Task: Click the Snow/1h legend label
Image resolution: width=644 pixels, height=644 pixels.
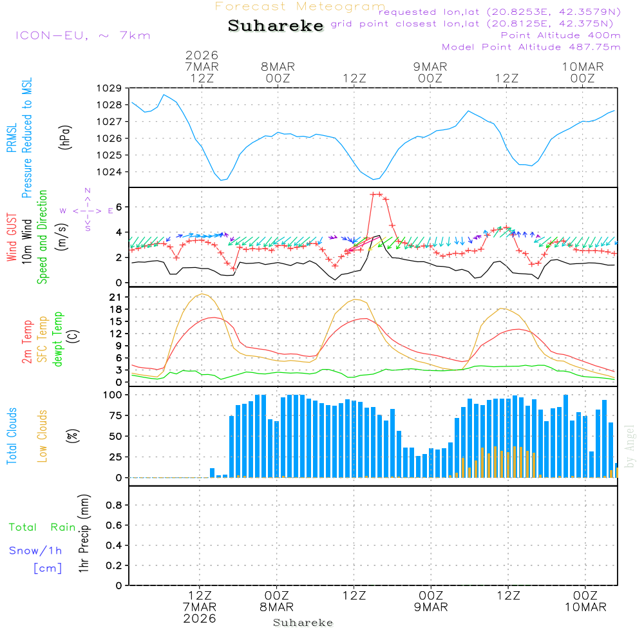Action: 36,551
